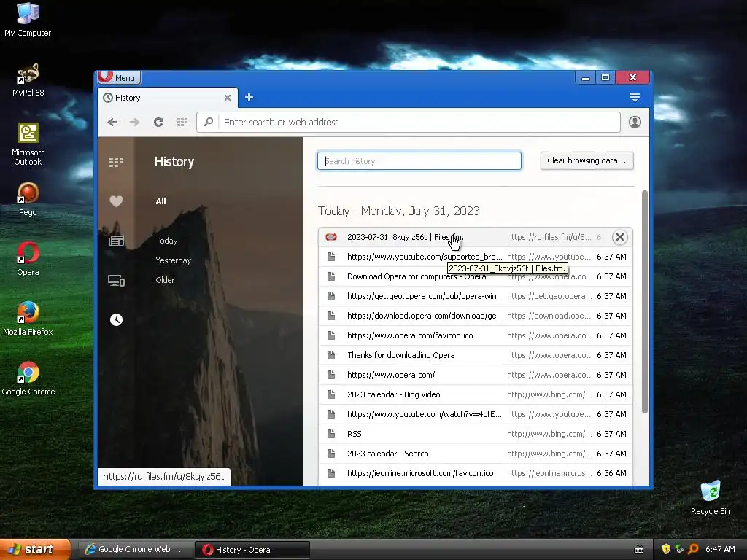Select the History tab
Image resolution: width=747 pixels, height=560 pixels.
167,98
